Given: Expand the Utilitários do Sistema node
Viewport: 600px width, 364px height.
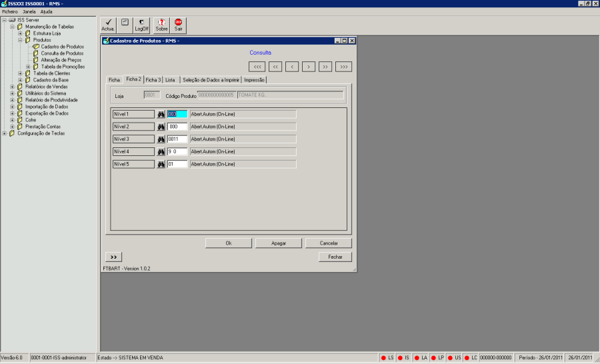Looking at the screenshot, I should click(x=12, y=93).
